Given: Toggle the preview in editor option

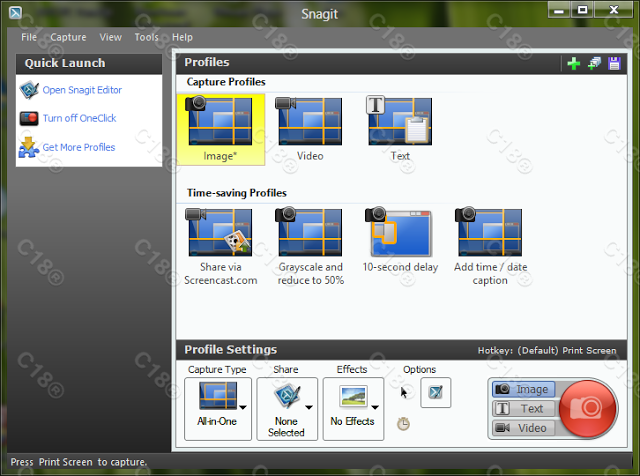Looking at the screenshot, I should click(436, 392).
